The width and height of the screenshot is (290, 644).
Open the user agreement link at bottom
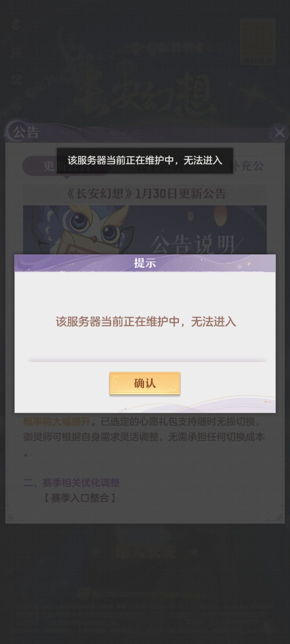(181, 594)
